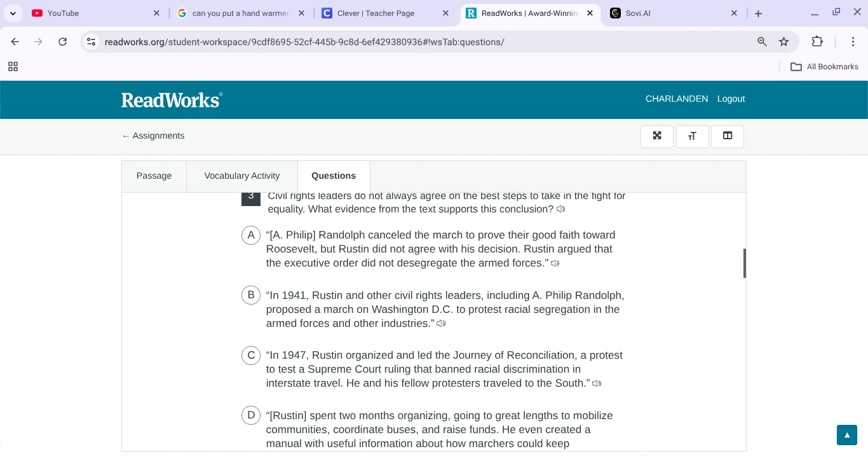This screenshot has width=868, height=456.
Task: Play audio for question 3 prompt
Action: tap(560, 209)
